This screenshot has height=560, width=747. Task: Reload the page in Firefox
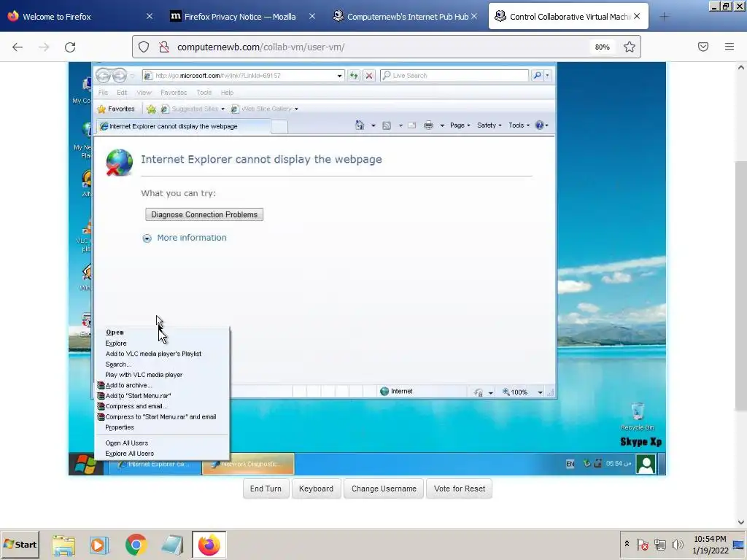[70, 47]
